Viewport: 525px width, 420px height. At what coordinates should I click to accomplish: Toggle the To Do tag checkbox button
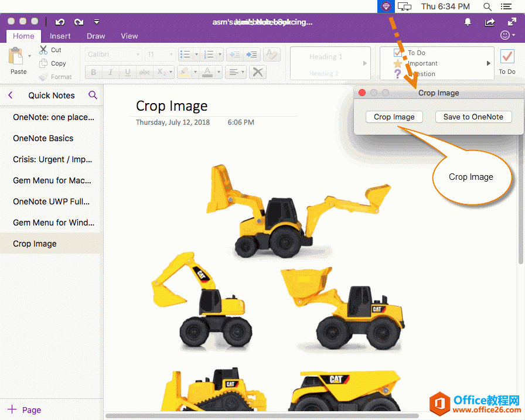pos(507,57)
